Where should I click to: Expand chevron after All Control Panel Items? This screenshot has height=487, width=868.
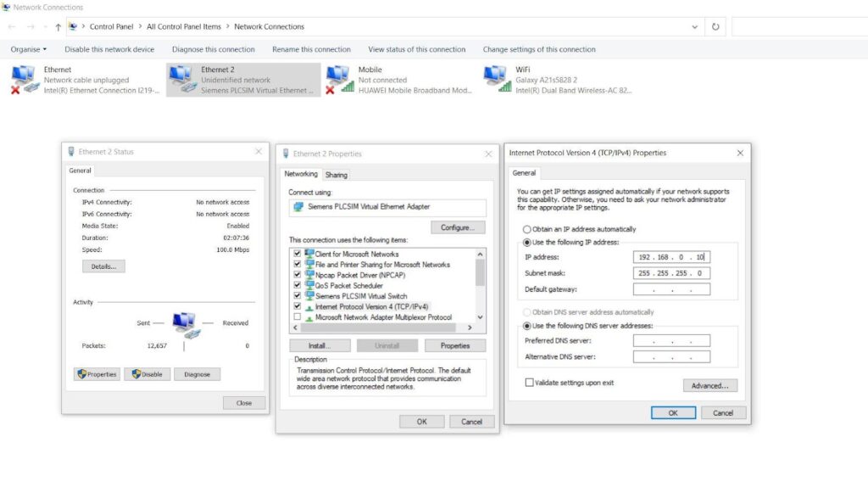(x=227, y=26)
